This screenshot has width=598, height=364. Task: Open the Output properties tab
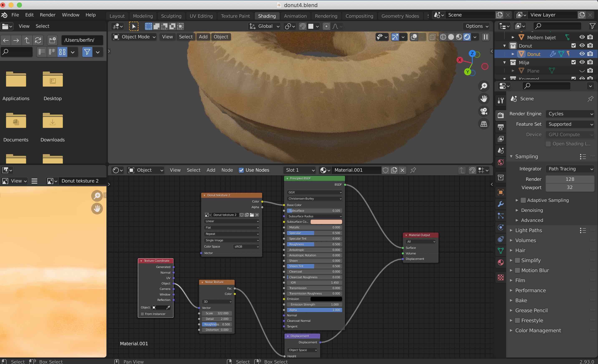[x=501, y=127]
